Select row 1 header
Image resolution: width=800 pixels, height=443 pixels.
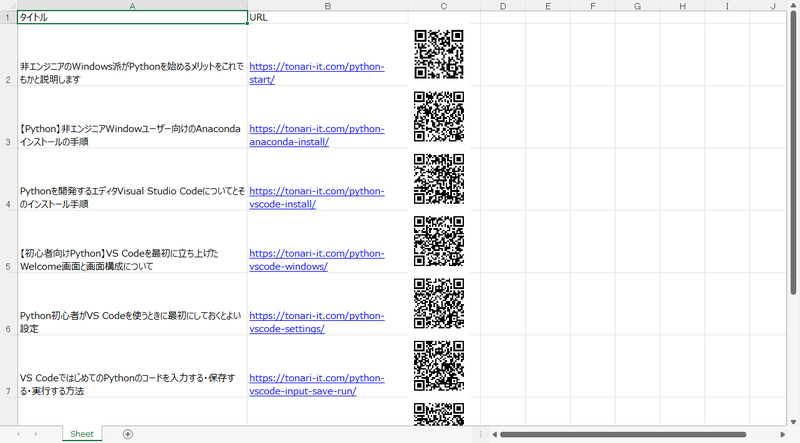point(8,17)
